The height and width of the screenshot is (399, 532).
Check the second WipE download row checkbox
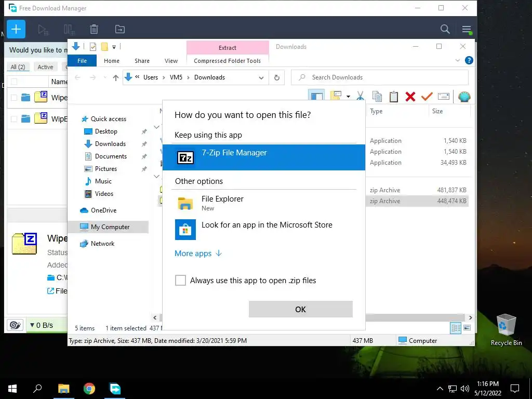point(14,119)
